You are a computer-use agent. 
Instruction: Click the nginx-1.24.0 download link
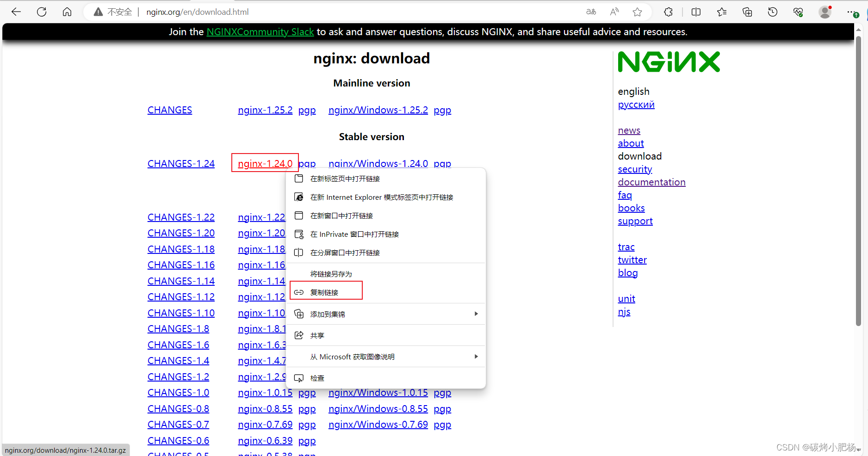265,164
